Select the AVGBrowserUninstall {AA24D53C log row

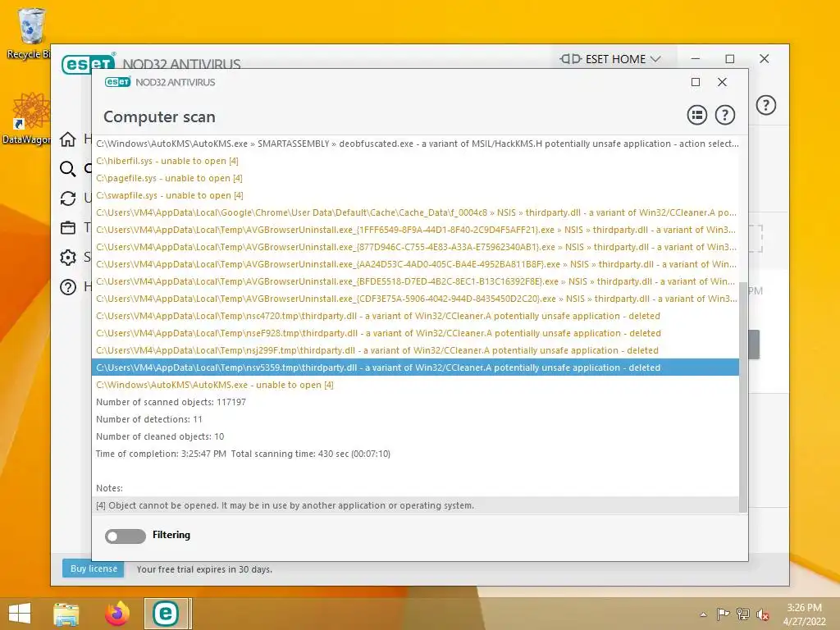[415, 264]
